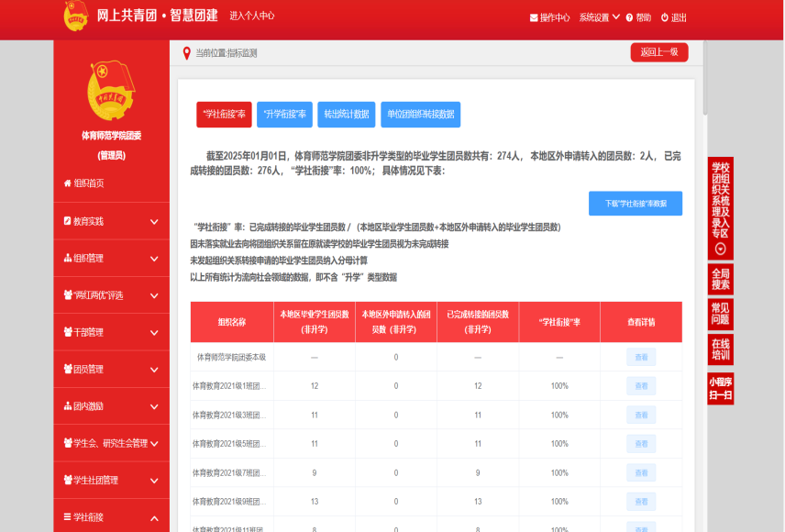
Task: Click the 全局搜索 floating side button
Action: point(721,279)
